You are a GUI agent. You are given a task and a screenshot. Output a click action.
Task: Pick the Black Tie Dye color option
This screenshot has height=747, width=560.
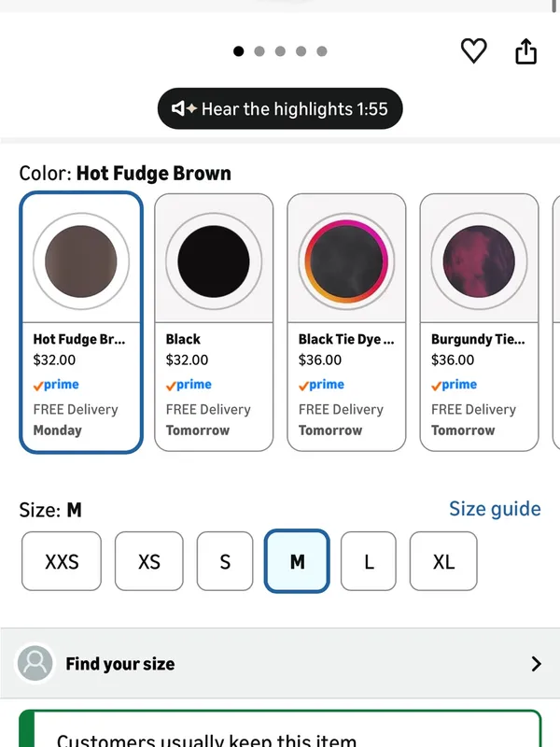point(346,322)
